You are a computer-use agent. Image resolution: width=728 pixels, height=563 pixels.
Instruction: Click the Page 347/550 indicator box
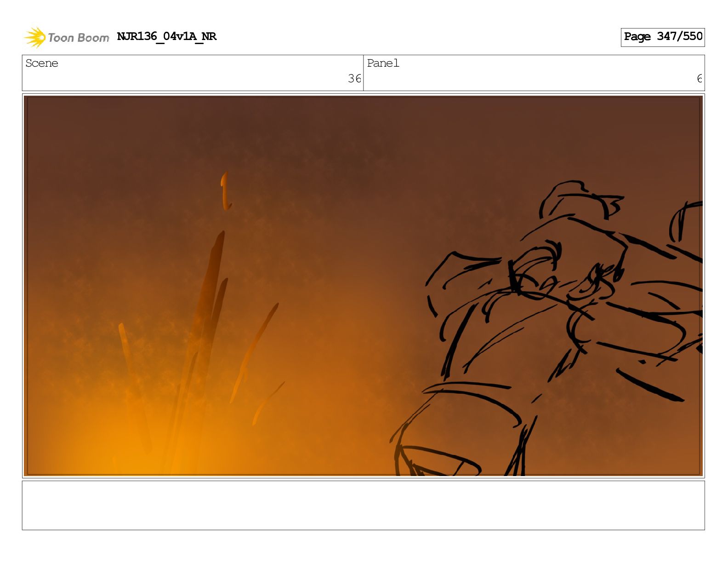tap(662, 37)
